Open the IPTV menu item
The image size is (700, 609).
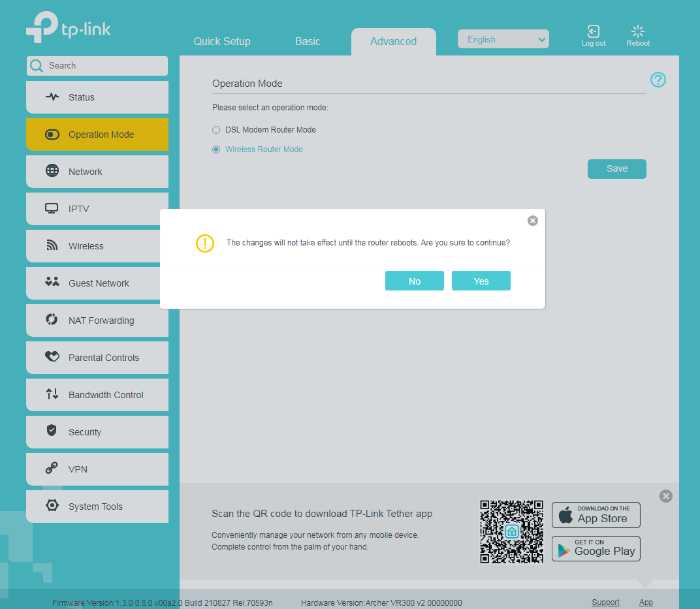pyautogui.click(x=97, y=209)
